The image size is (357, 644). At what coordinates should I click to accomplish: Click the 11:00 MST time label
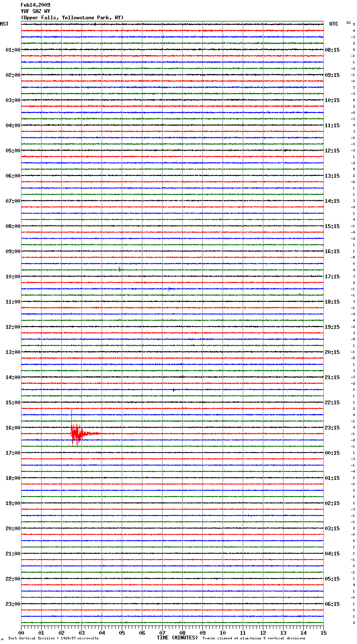[13, 302]
